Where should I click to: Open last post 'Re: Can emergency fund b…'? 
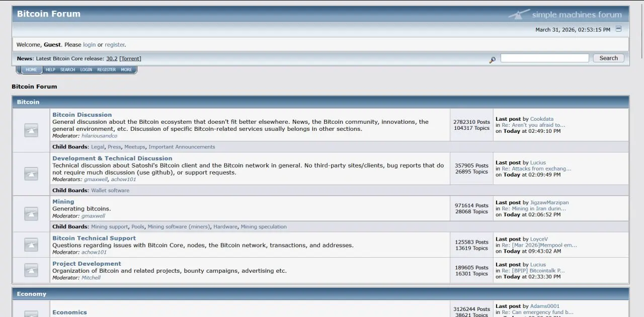[537, 312]
